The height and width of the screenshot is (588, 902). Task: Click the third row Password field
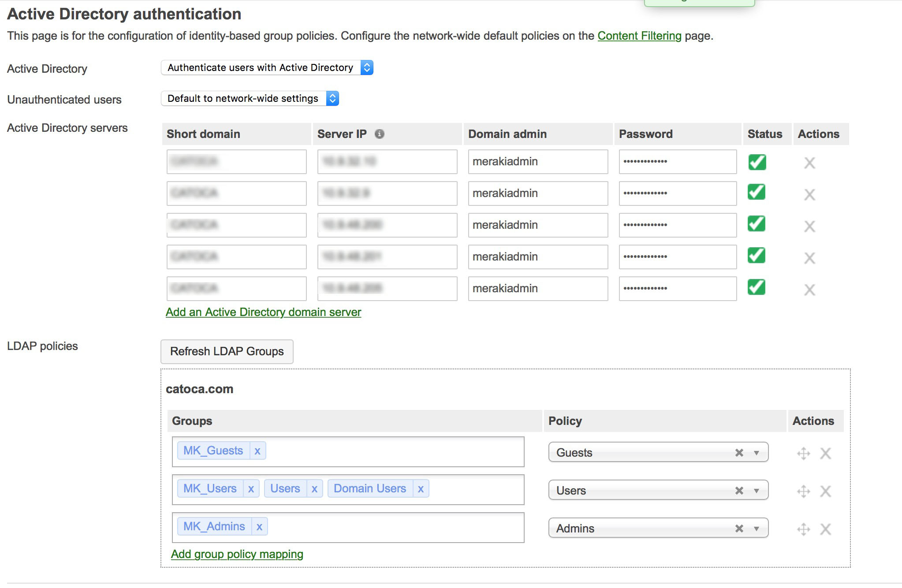678,225
